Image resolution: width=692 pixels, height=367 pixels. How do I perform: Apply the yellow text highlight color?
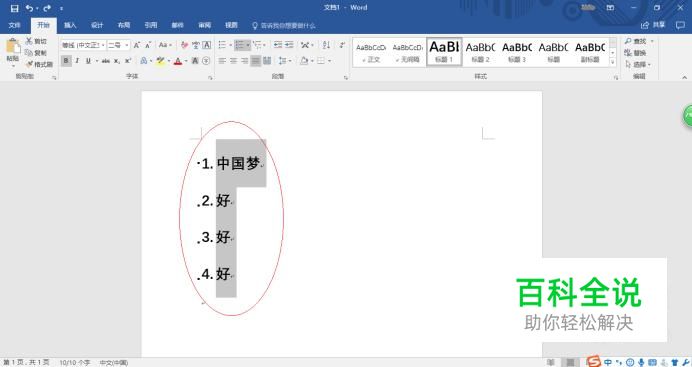pos(160,61)
